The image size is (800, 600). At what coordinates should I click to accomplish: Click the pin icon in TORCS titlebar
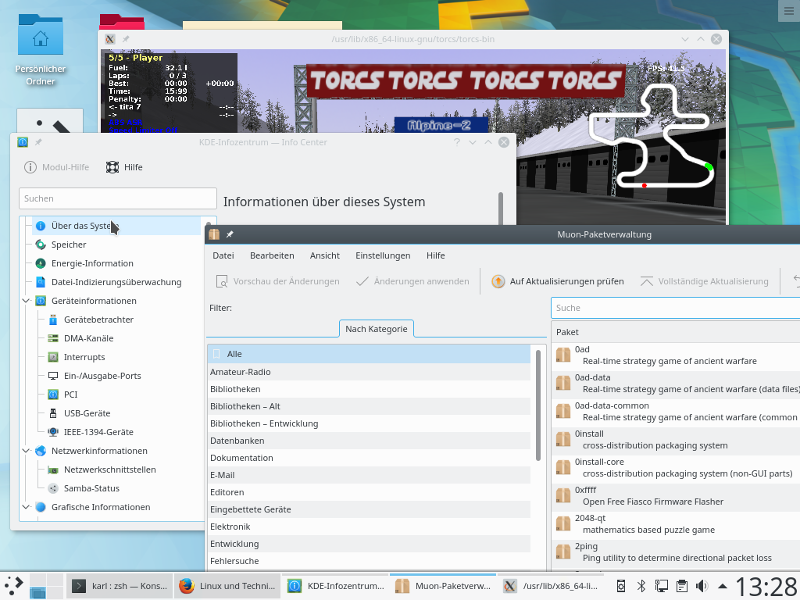coord(126,39)
